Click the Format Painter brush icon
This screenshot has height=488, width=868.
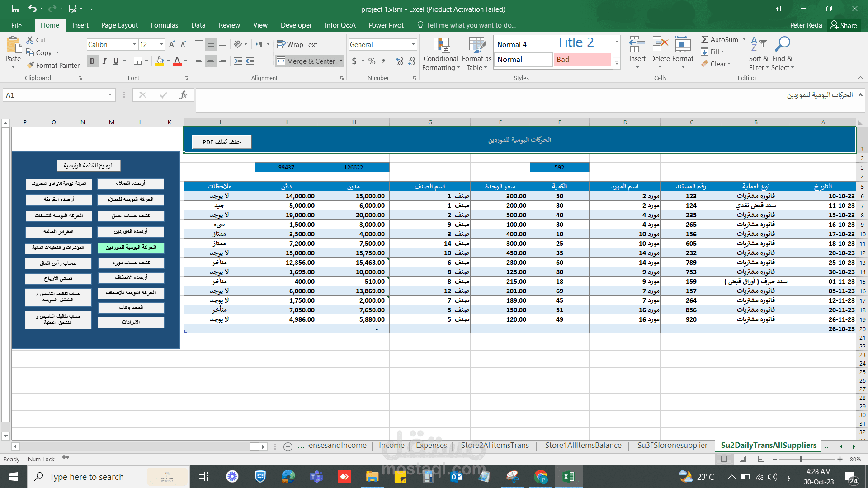tap(31, 66)
